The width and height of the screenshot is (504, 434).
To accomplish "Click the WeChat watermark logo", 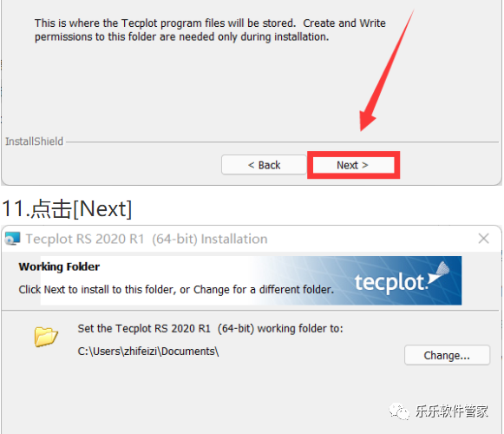I will pyautogui.click(x=398, y=411).
